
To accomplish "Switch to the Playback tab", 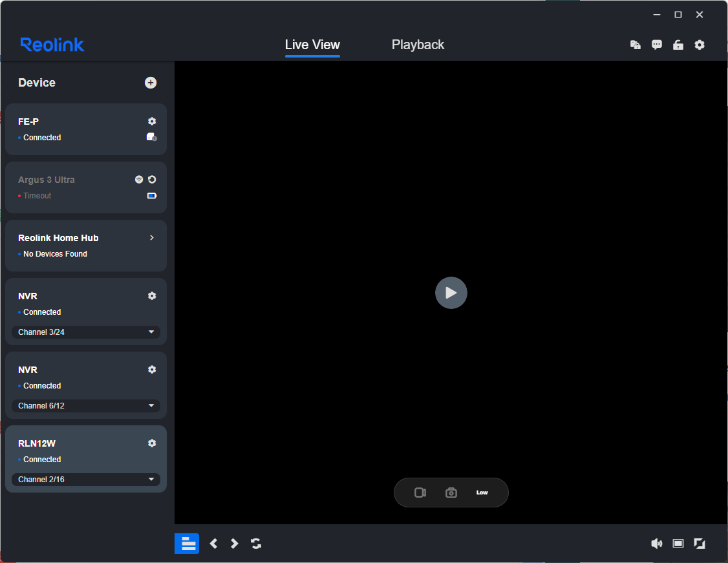I will click(x=418, y=45).
